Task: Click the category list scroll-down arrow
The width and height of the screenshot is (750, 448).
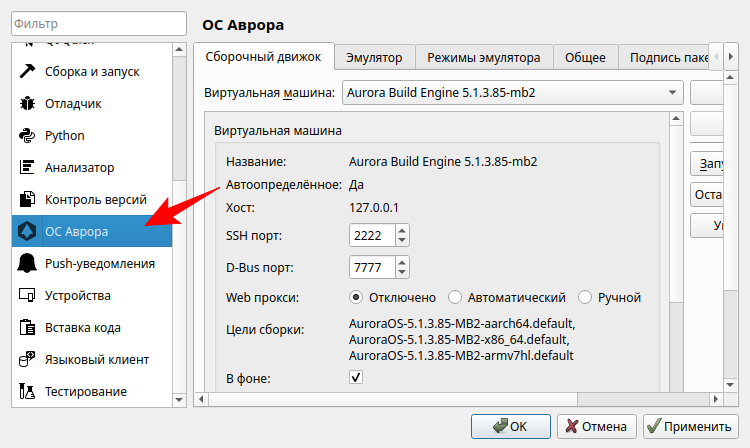Action: coord(179,400)
